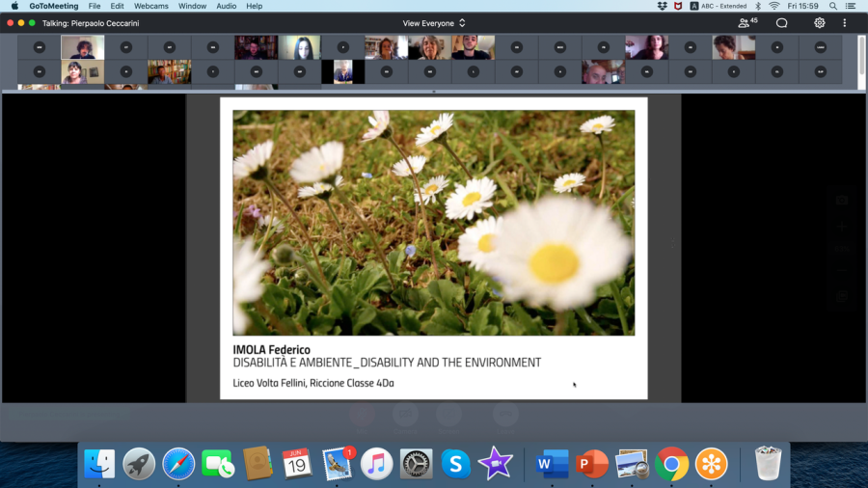Click the Bluetooth status icon
868x488 pixels.
click(x=758, y=6)
